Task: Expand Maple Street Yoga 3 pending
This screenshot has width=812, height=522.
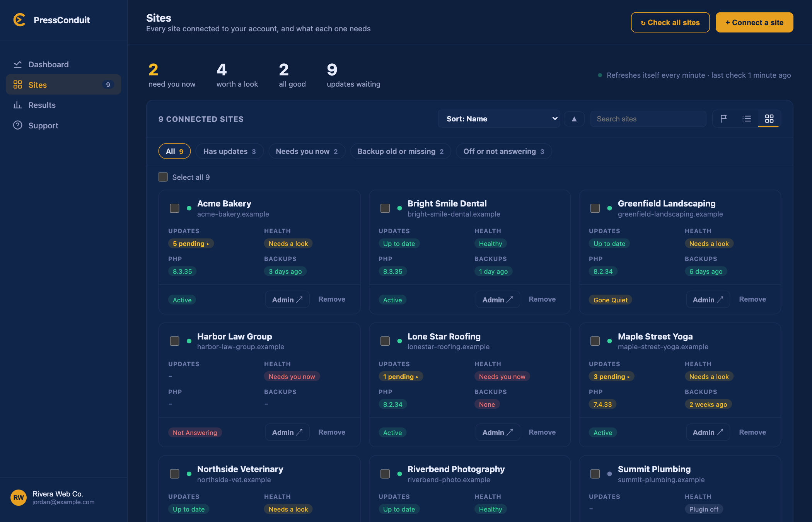Action: coord(612,377)
